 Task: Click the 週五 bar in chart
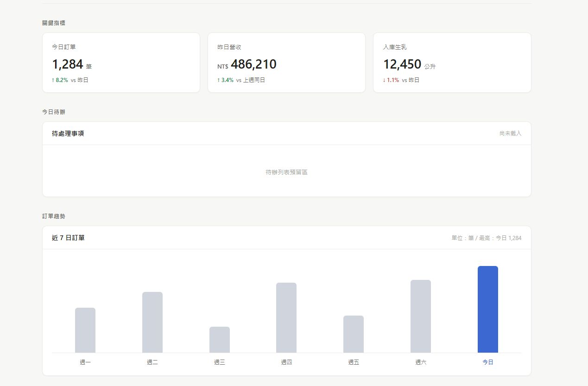[x=354, y=334]
